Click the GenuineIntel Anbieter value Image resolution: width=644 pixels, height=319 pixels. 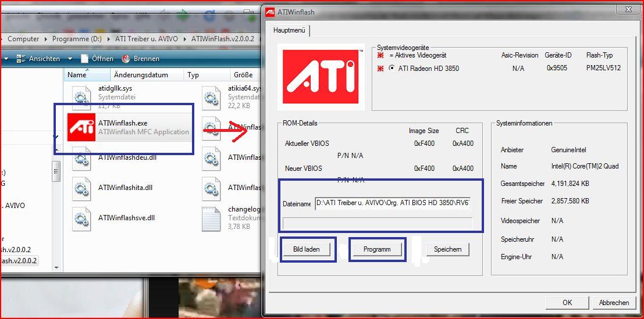569,150
